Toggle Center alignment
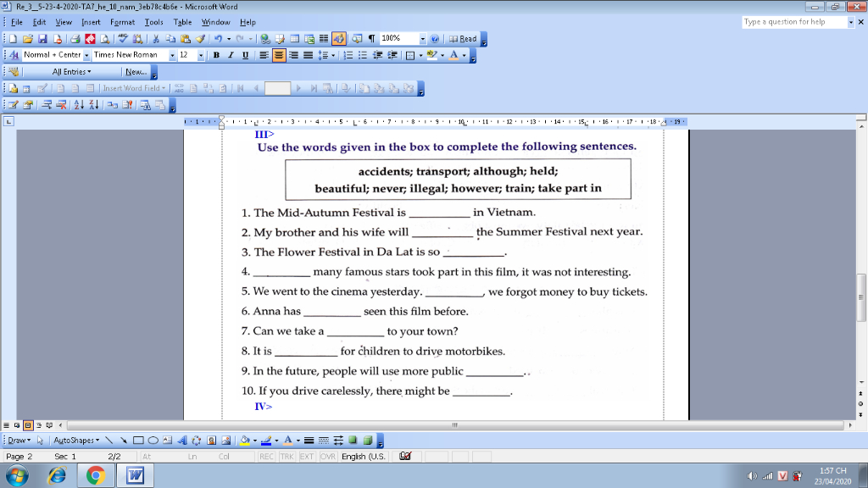 tap(278, 55)
